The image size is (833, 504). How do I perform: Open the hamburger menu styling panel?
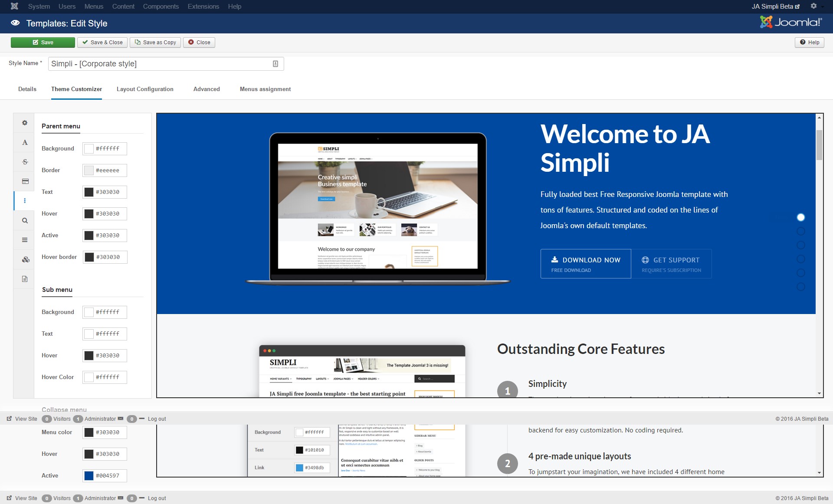(24, 240)
